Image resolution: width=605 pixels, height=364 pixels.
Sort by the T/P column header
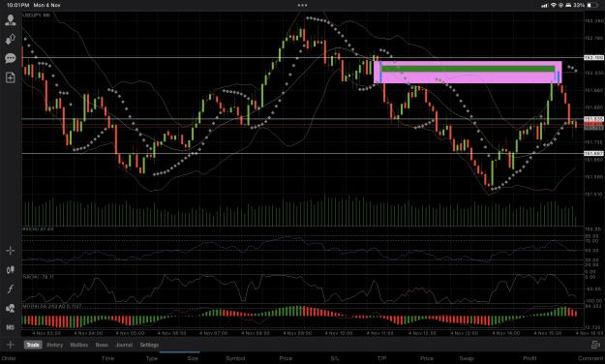click(381, 358)
